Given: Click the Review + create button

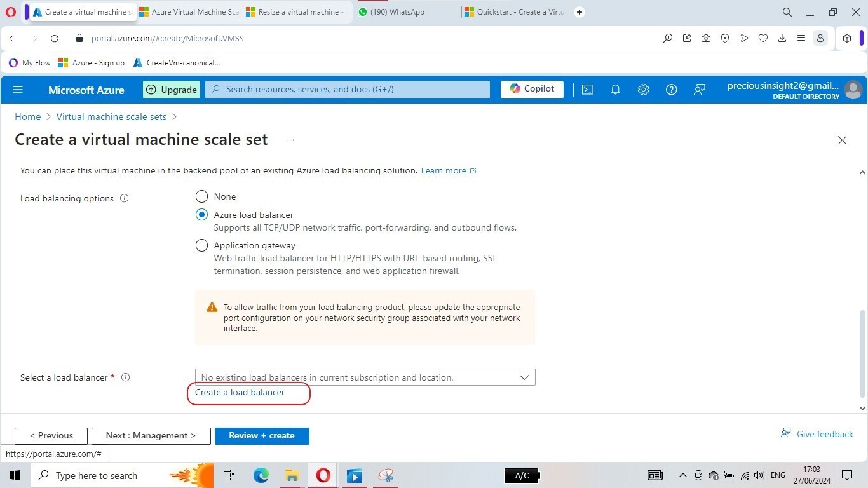Looking at the screenshot, I should (x=262, y=436).
